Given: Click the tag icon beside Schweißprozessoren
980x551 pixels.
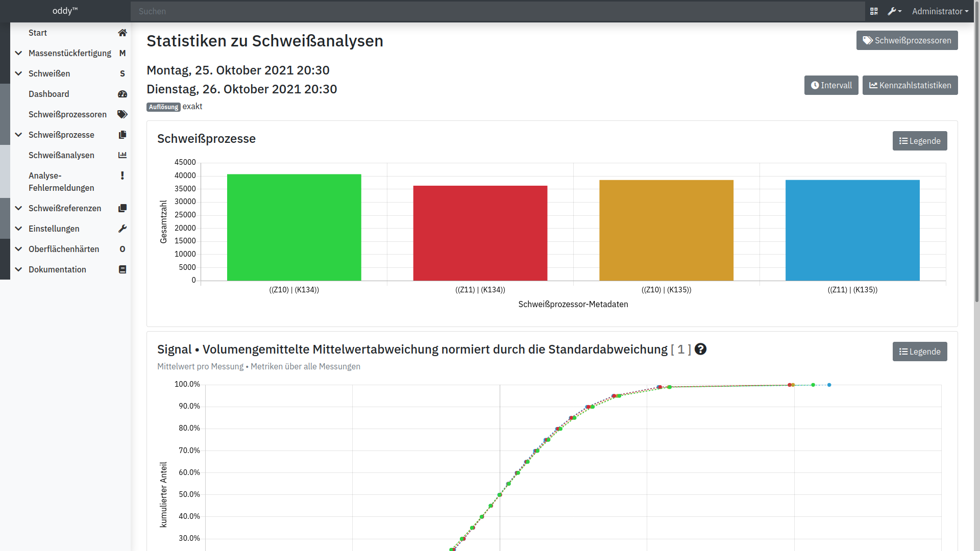Looking at the screenshot, I should pos(122,114).
